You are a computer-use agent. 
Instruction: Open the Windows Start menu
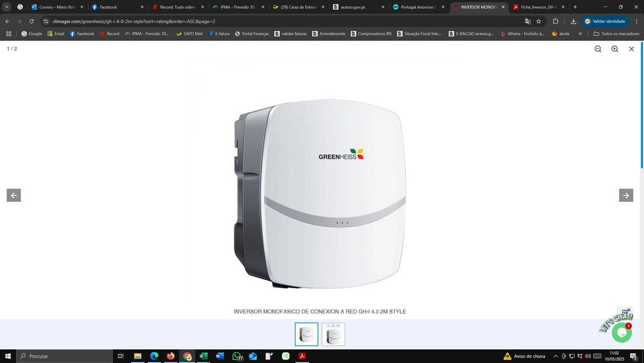coord(8,356)
